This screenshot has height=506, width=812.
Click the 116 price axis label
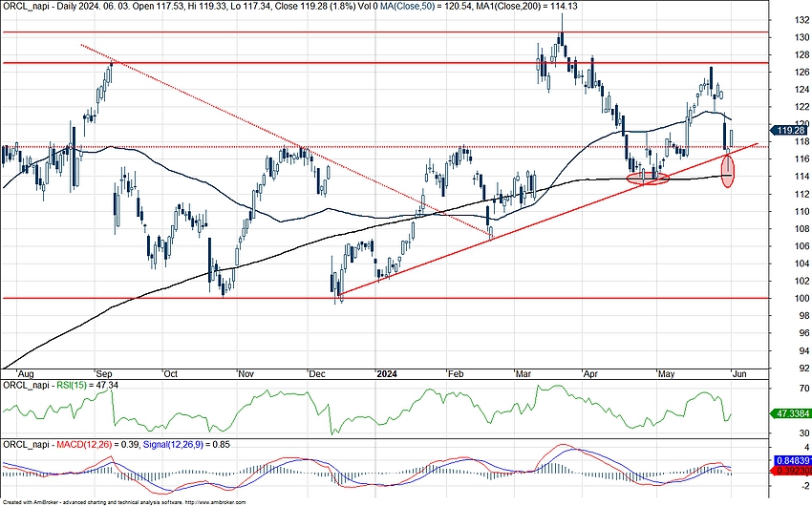tap(802, 158)
